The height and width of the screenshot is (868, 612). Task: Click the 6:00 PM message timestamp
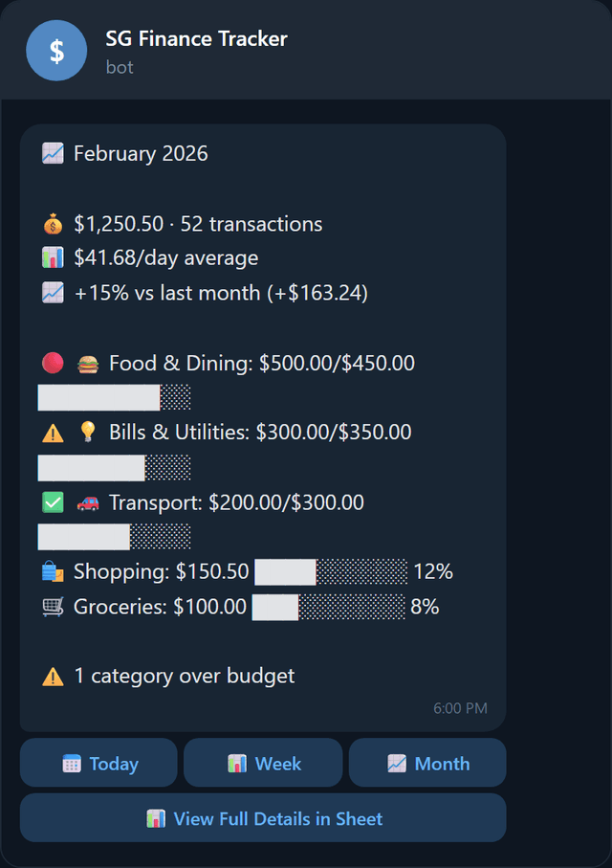[460, 708]
